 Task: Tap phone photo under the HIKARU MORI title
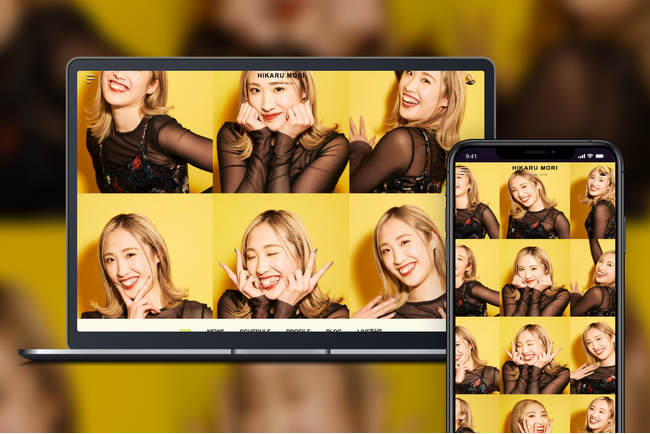coord(535,201)
